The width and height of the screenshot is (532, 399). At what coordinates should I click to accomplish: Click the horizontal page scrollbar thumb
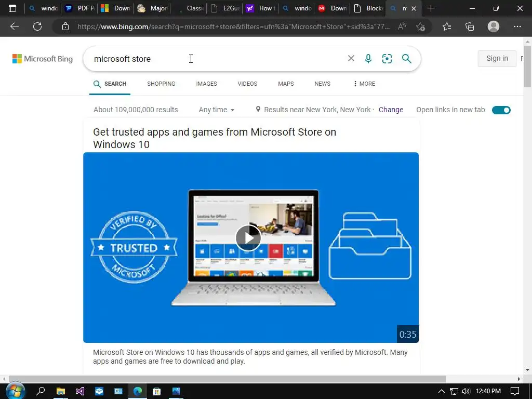coord(228,379)
